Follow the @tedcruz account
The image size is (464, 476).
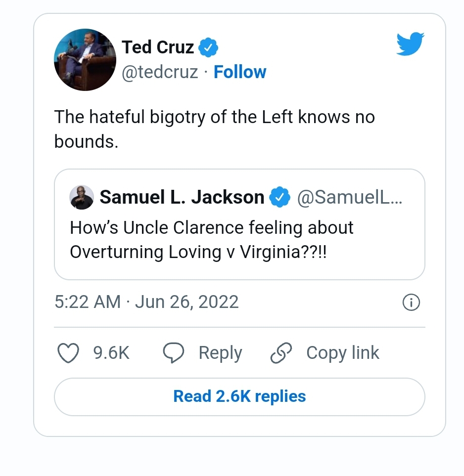pos(240,72)
